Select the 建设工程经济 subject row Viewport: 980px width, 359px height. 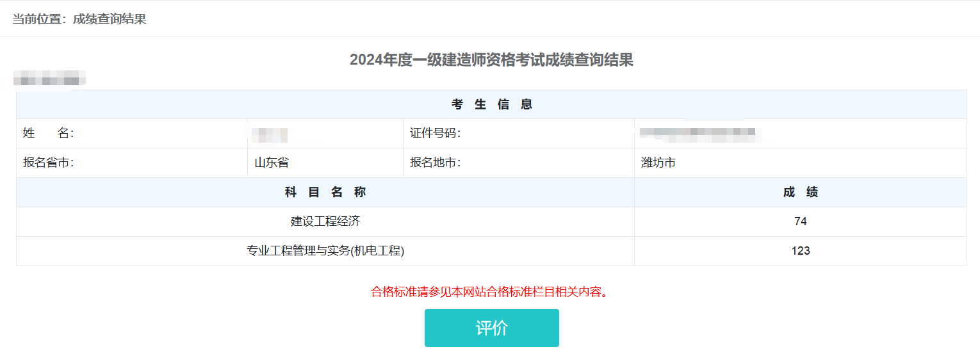click(325, 221)
